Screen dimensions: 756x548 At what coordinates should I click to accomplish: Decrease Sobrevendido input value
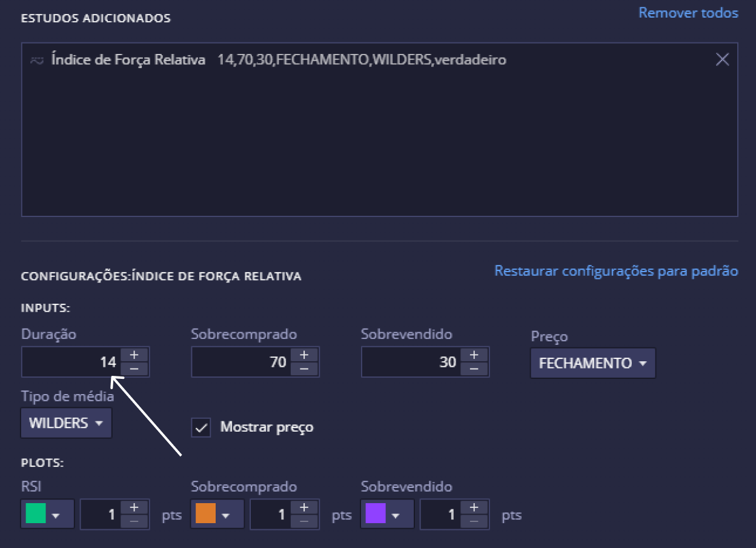click(x=474, y=369)
